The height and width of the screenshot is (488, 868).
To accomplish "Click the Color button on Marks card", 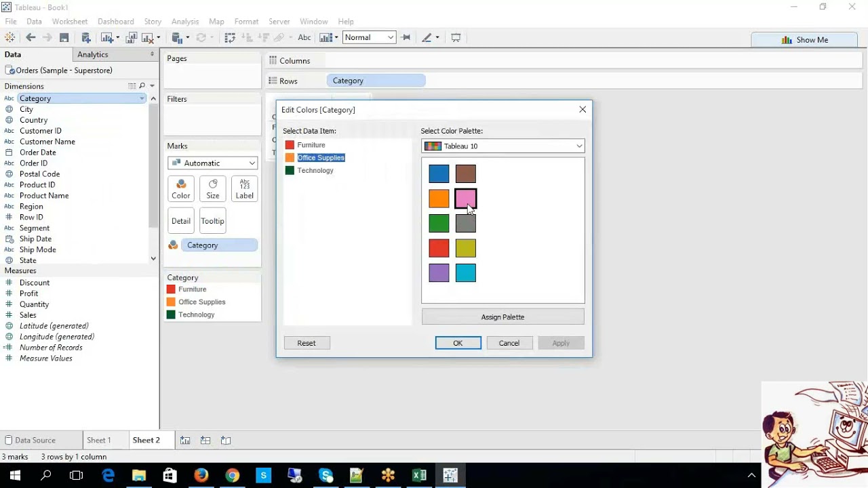I will (x=181, y=189).
